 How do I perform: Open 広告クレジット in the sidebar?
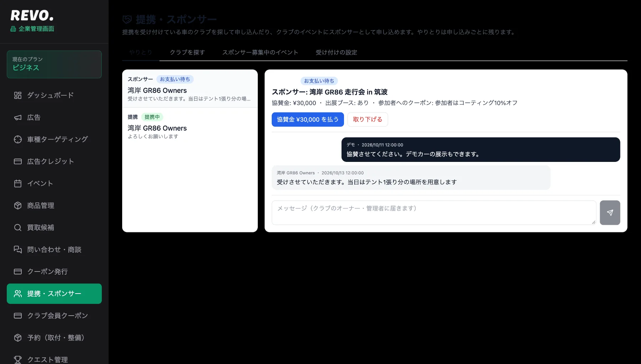click(54, 162)
